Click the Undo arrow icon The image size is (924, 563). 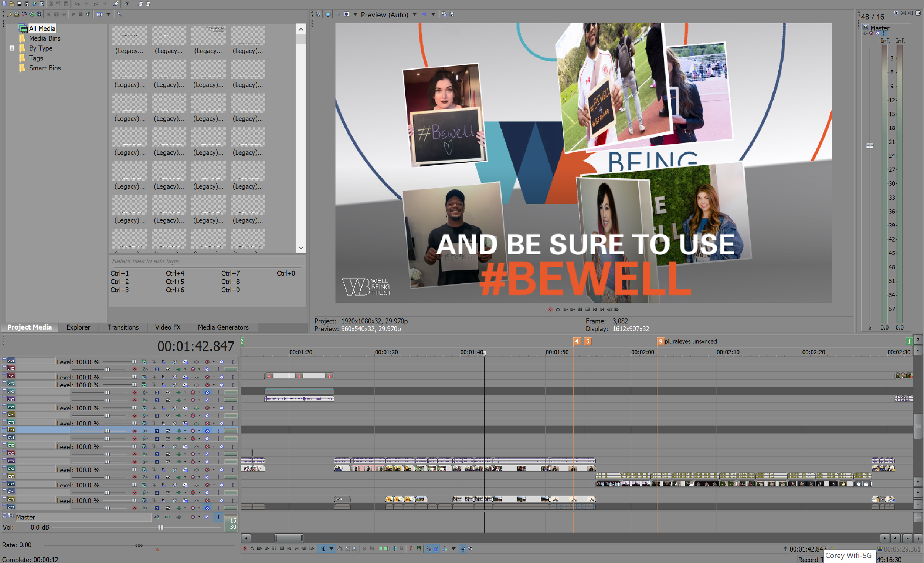[x=77, y=4]
